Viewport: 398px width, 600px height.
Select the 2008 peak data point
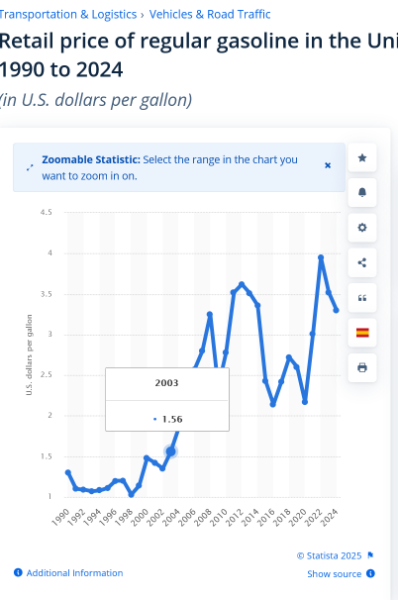(210, 314)
